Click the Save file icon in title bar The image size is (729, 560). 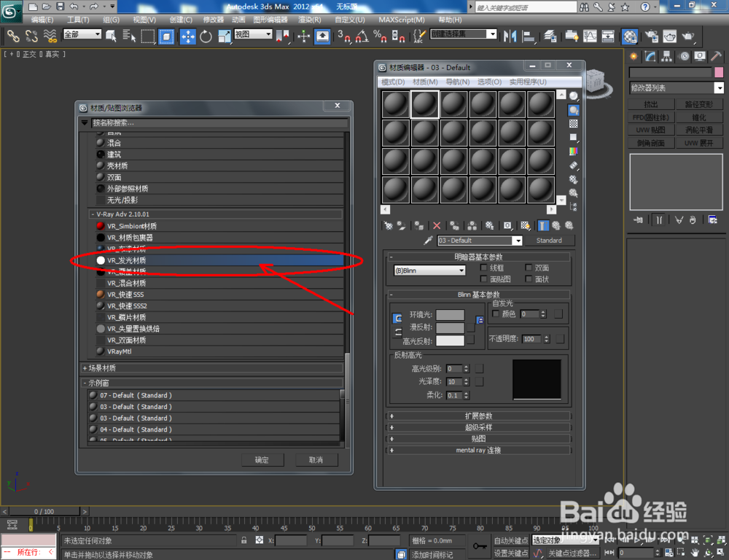coord(60,7)
